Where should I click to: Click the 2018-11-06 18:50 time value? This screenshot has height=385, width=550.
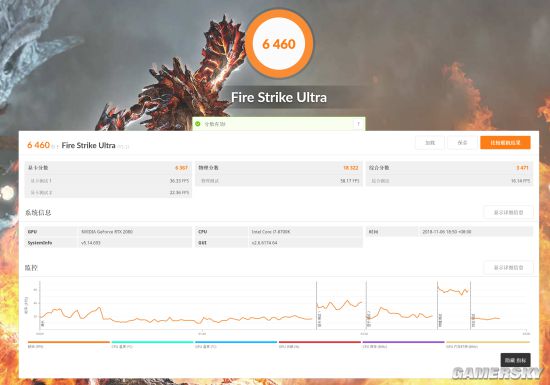[x=447, y=232]
